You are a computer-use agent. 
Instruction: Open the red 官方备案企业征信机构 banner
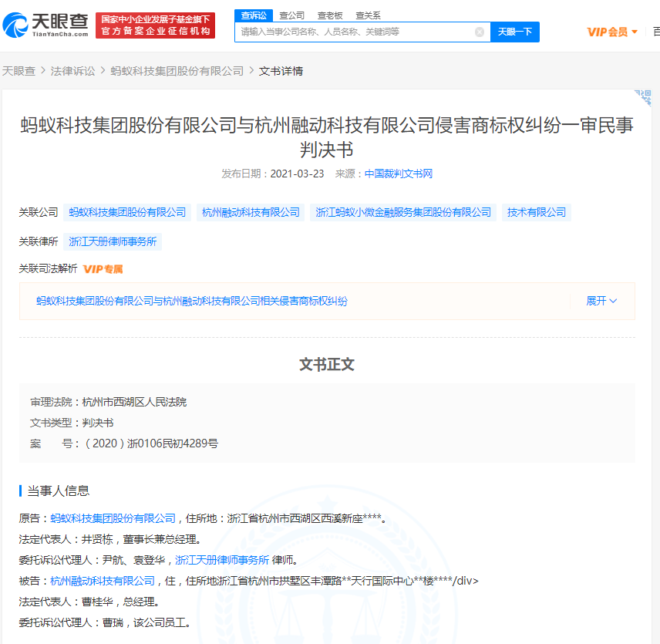pyautogui.click(x=155, y=25)
